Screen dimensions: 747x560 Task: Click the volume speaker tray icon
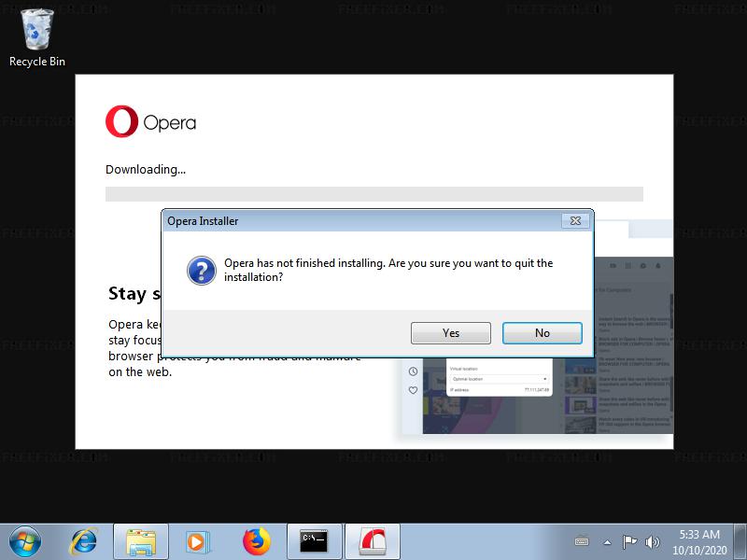652,542
